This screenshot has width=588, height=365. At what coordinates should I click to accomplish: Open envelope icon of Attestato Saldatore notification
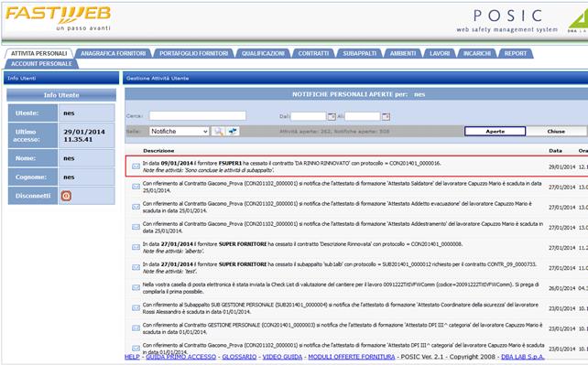pos(136,187)
